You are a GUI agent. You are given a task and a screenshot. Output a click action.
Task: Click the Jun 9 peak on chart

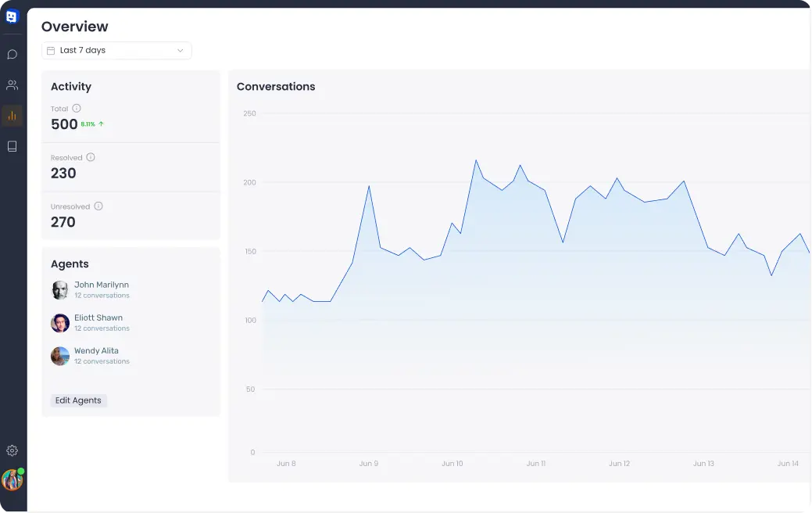pos(368,186)
